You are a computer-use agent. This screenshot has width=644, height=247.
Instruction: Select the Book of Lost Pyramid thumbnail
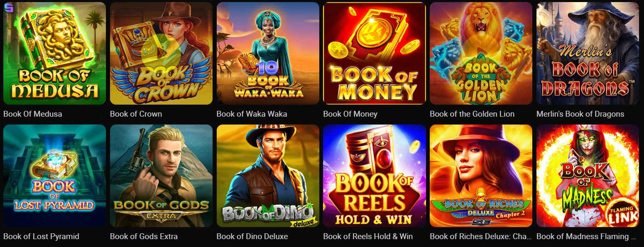coord(54,176)
